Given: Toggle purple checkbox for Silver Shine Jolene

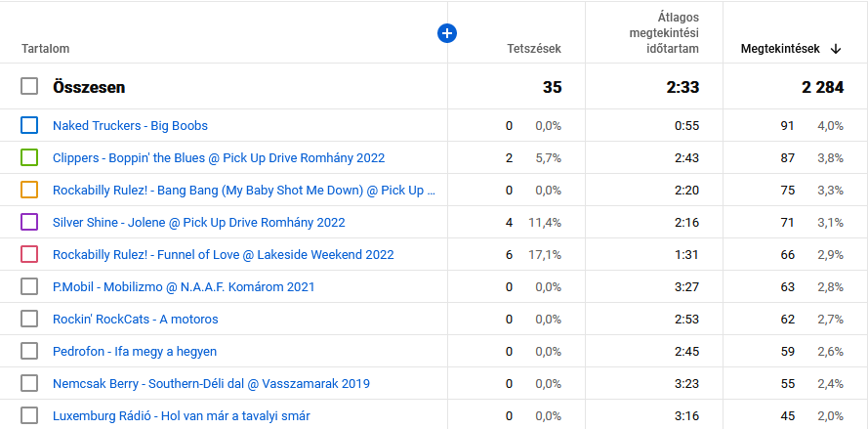Looking at the screenshot, I should click(x=29, y=222).
